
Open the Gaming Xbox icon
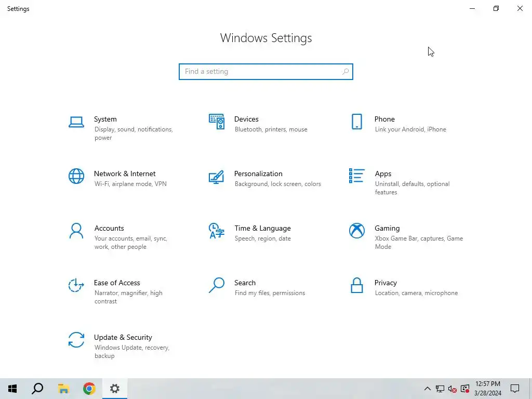click(x=356, y=231)
